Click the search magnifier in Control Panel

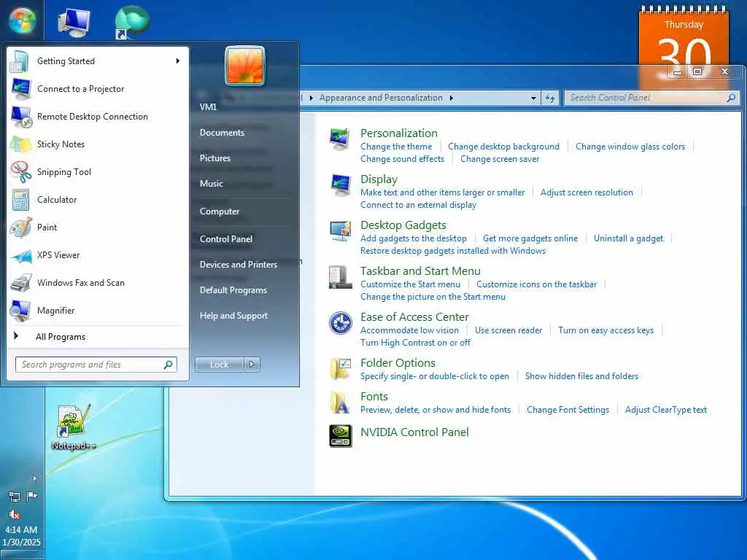click(x=731, y=98)
